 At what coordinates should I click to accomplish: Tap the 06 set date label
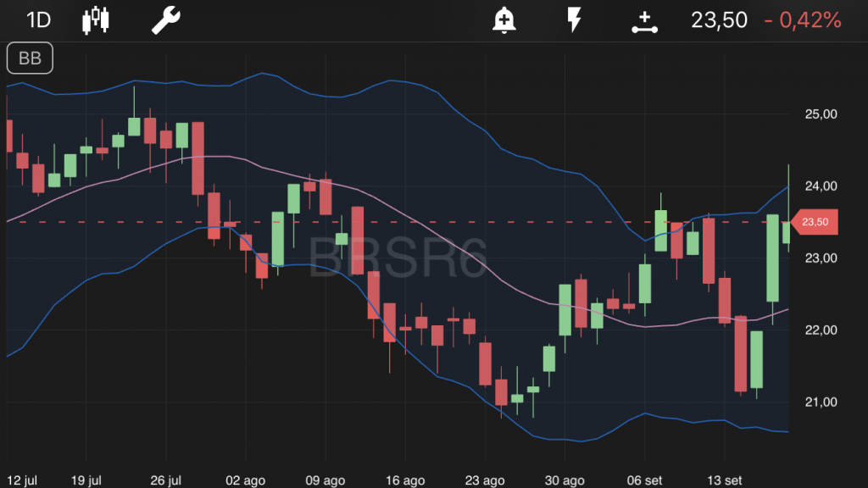[644, 480]
